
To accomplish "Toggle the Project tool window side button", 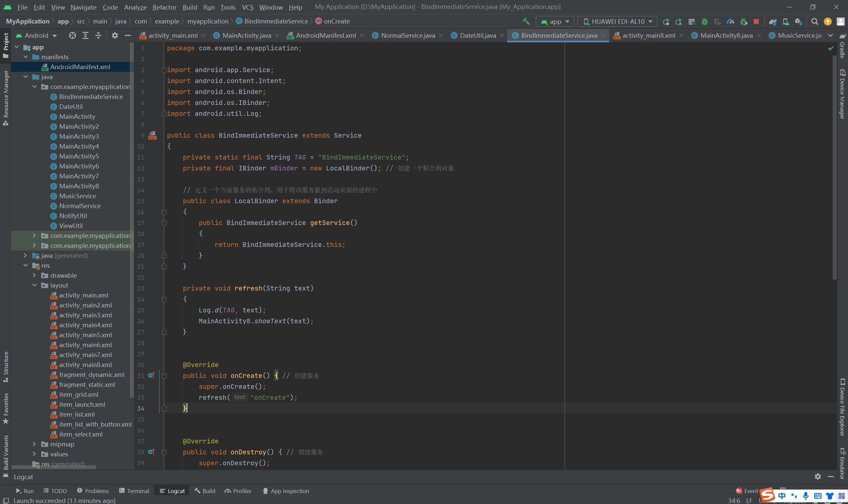I will (6, 45).
